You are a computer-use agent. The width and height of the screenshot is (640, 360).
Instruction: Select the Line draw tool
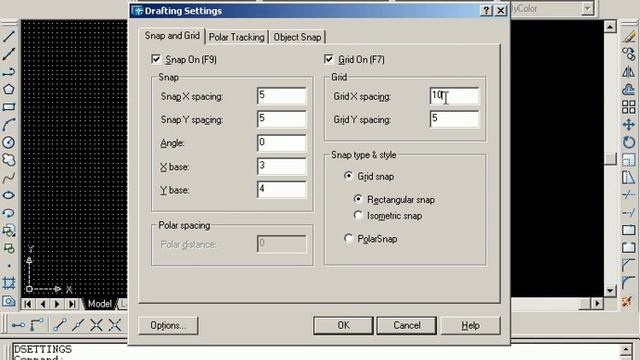9,36
